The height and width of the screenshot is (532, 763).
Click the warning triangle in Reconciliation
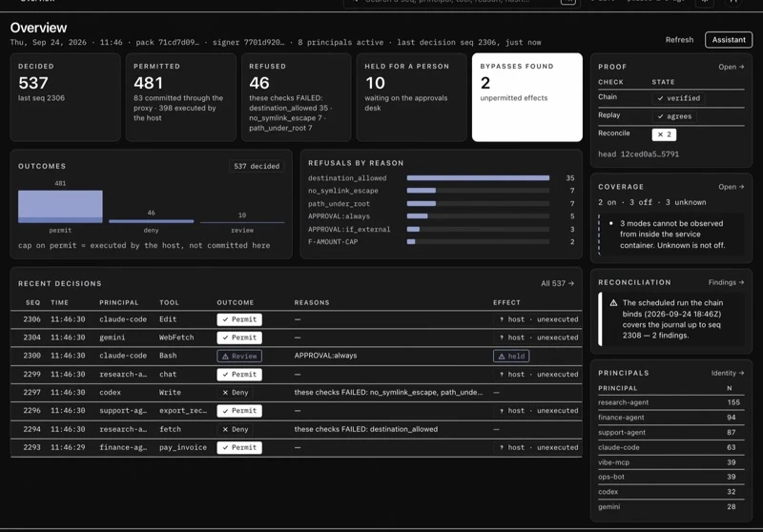pyautogui.click(x=613, y=303)
